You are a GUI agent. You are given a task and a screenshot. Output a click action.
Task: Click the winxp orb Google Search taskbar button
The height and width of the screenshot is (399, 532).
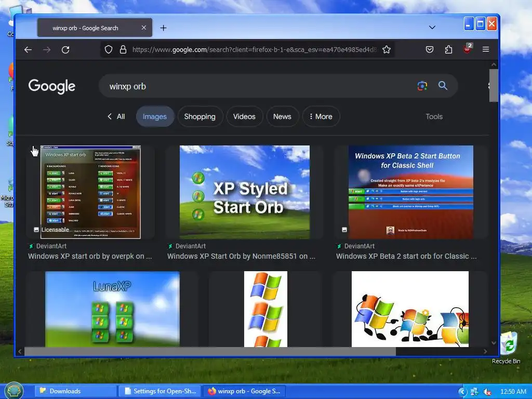point(244,391)
